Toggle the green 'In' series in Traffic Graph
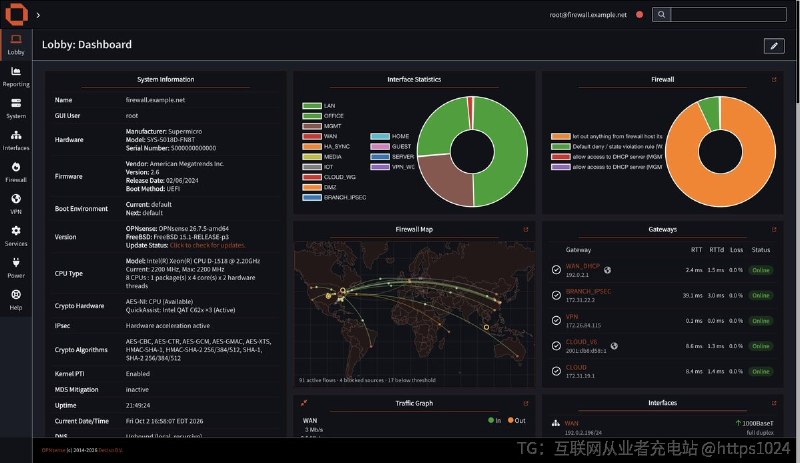This screenshot has width=800, height=463. [x=494, y=421]
